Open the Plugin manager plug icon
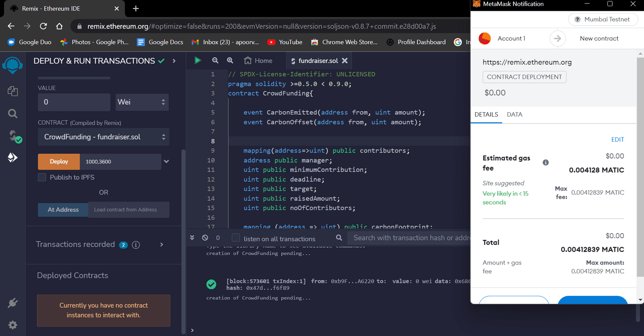The width and height of the screenshot is (644, 336). pyautogui.click(x=13, y=303)
